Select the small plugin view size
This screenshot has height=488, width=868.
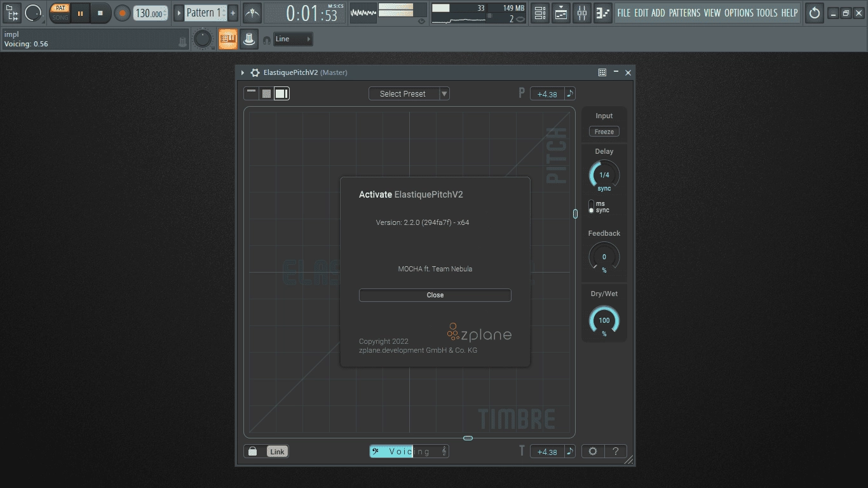(x=252, y=93)
